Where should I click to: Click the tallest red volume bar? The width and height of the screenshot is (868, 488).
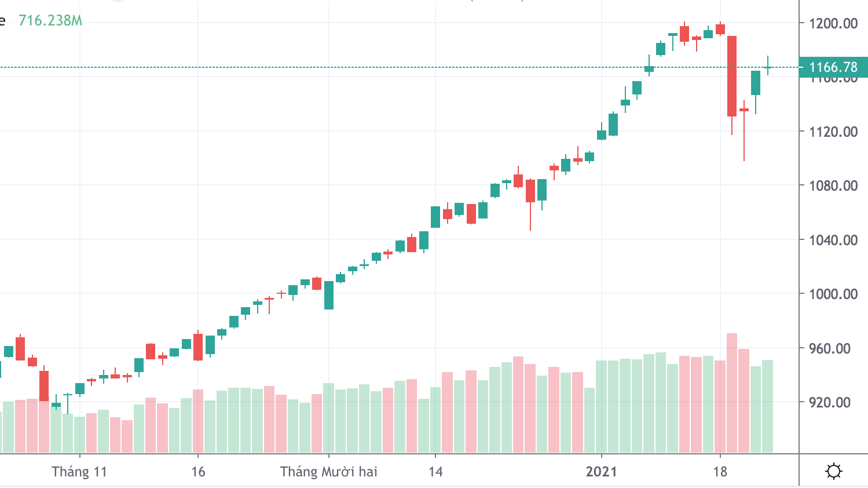732,392
